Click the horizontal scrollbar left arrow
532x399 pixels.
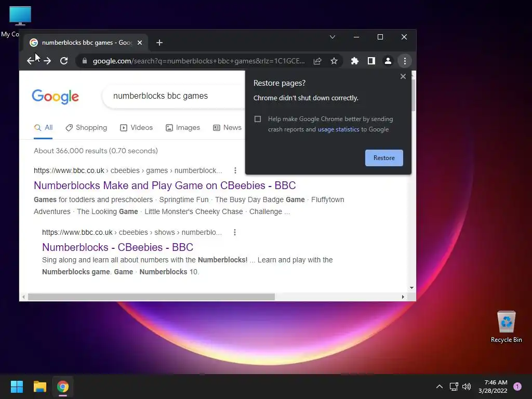23,297
